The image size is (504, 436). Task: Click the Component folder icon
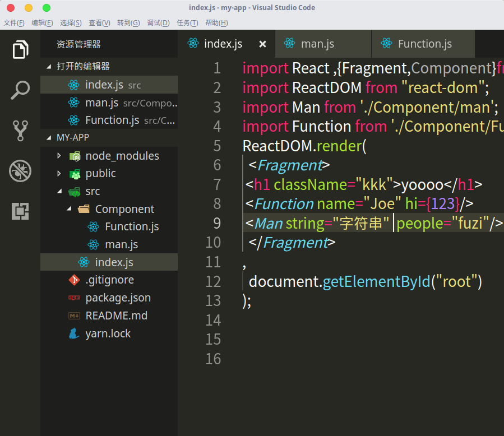[84, 209]
